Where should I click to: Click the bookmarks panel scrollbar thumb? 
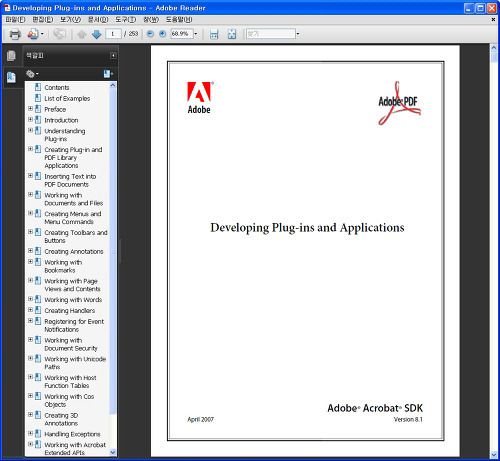(x=113, y=252)
